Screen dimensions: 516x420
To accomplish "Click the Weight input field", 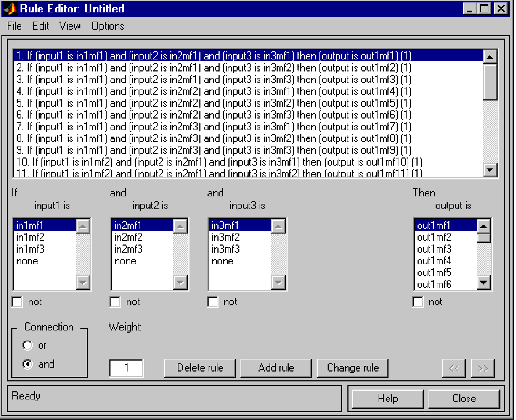I will click(x=126, y=368).
